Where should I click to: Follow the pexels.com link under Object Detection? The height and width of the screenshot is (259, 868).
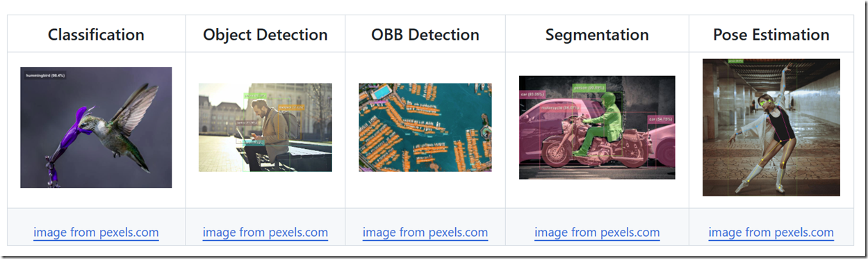pyautogui.click(x=265, y=233)
